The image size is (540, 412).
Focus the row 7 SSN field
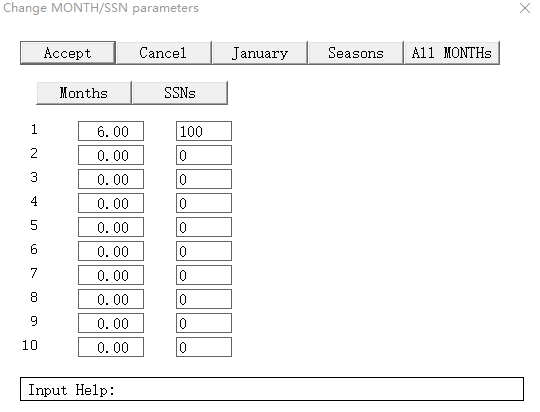204,275
